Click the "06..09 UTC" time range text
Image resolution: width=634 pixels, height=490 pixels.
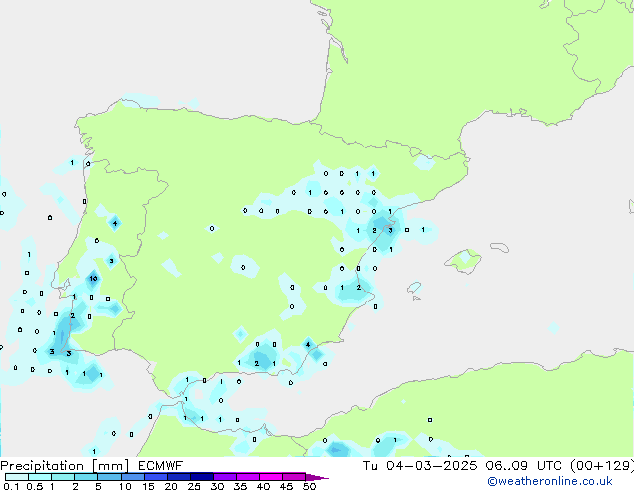click(x=523, y=466)
